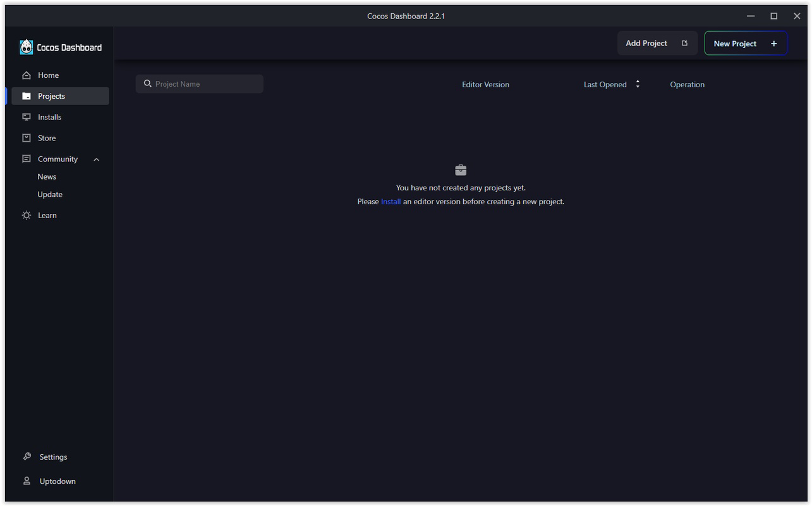Open the Learn section label

tap(47, 215)
